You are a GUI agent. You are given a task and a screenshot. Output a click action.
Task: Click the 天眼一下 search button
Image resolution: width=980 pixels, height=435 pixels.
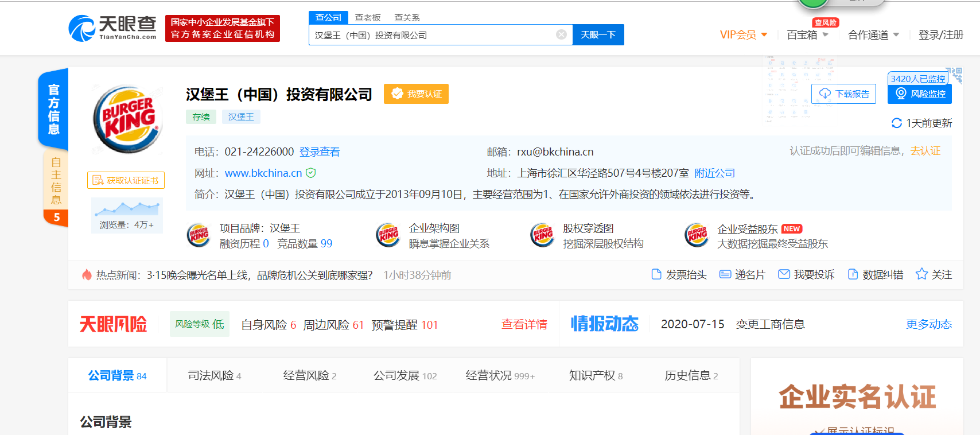598,34
